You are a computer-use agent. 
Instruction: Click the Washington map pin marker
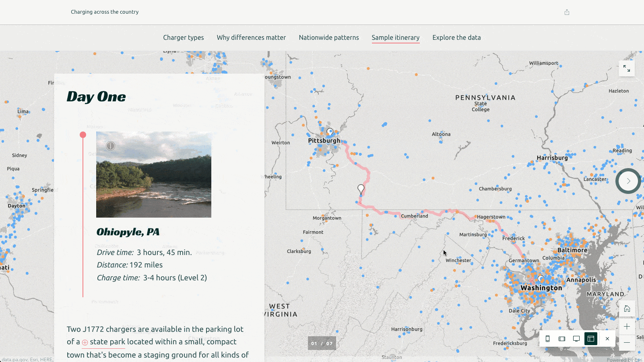click(541, 278)
